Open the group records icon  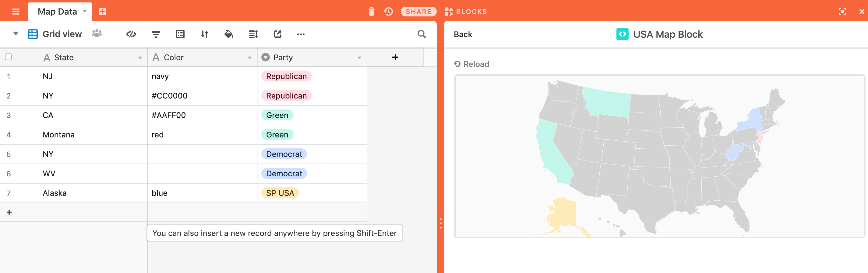(x=180, y=34)
